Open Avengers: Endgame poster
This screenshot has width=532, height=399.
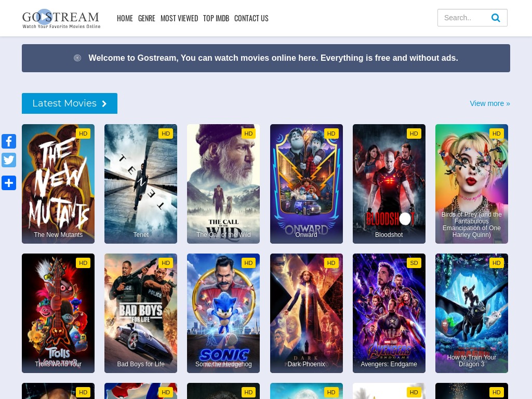pyautogui.click(x=389, y=313)
